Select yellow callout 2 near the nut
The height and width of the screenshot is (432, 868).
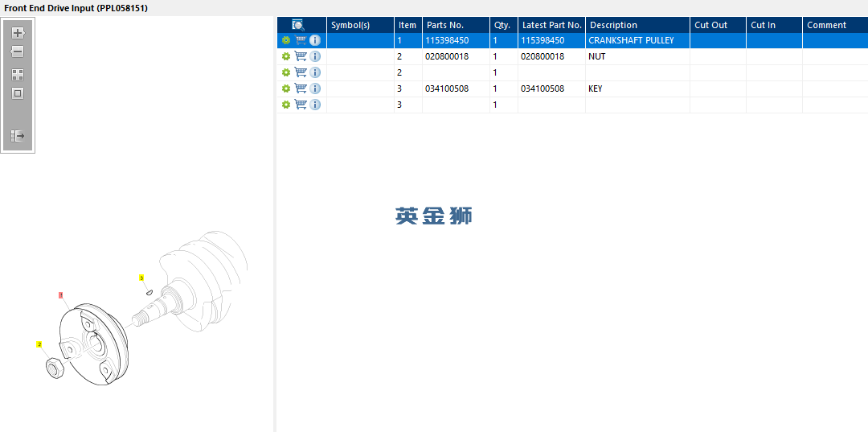[x=39, y=344]
